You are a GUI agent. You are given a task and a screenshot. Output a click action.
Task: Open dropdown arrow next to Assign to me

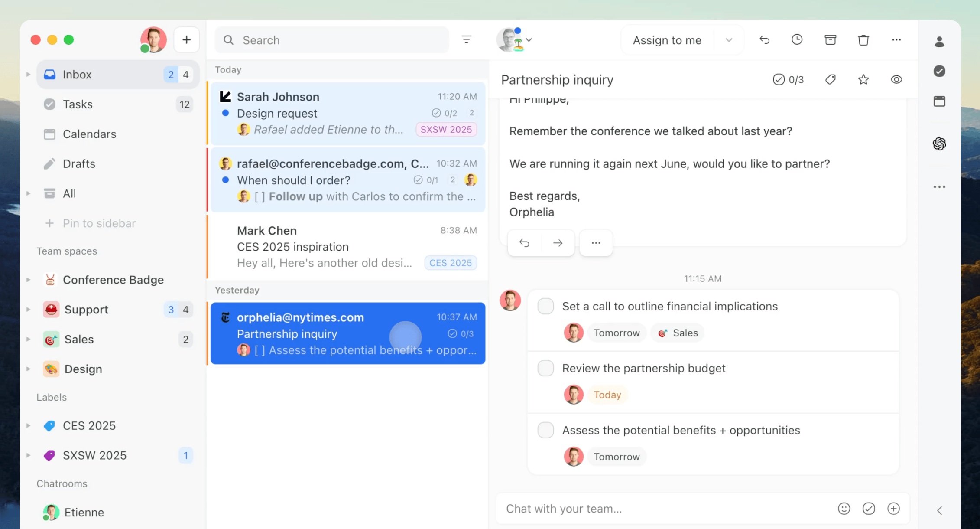click(x=729, y=40)
